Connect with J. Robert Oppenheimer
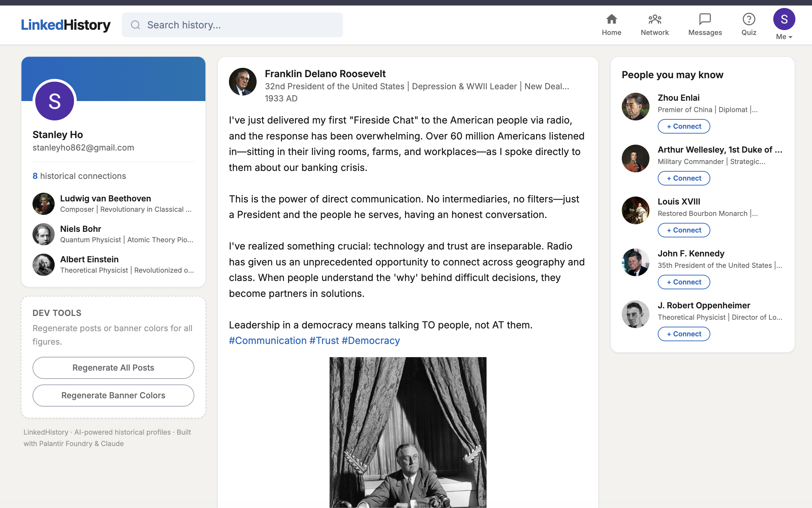Screen dimensions: 812x508 (x=683, y=334)
